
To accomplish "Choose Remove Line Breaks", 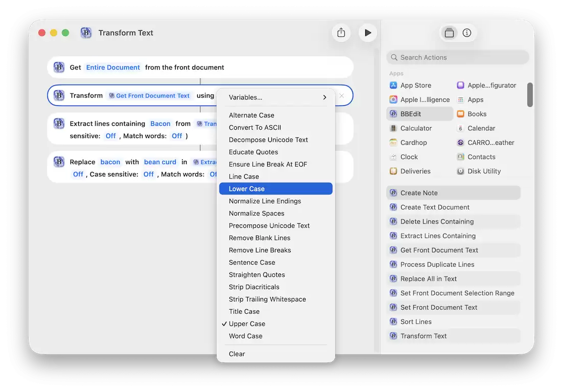I will coord(276,250).
